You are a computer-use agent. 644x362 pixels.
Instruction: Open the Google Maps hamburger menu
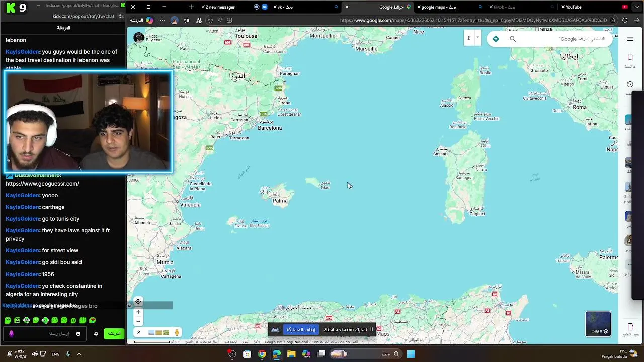click(630, 39)
